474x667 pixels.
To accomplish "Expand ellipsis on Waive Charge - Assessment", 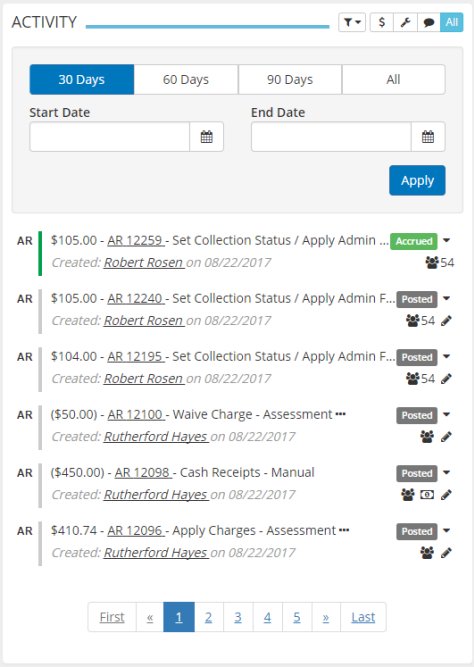I will [340, 415].
